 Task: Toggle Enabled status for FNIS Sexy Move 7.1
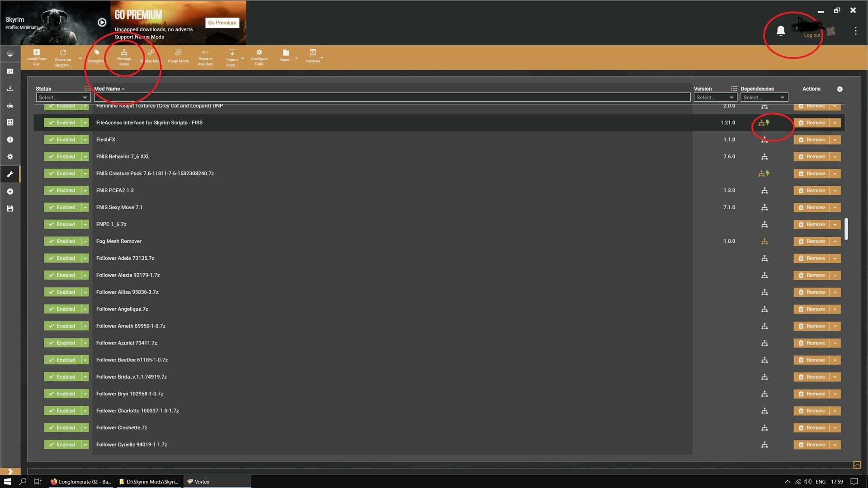pos(62,207)
